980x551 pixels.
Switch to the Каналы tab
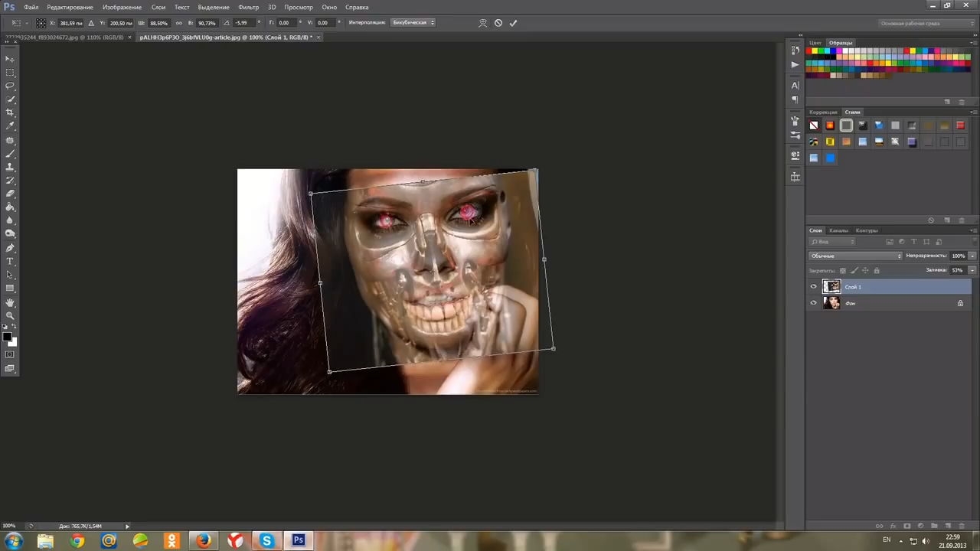[x=838, y=230]
